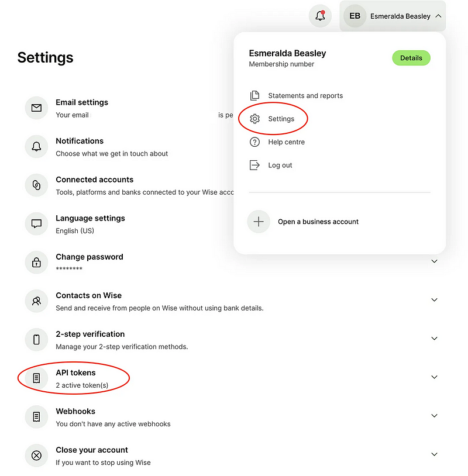
Task: Click the Language settings speech bubble icon
Action: pyautogui.click(x=36, y=224)
